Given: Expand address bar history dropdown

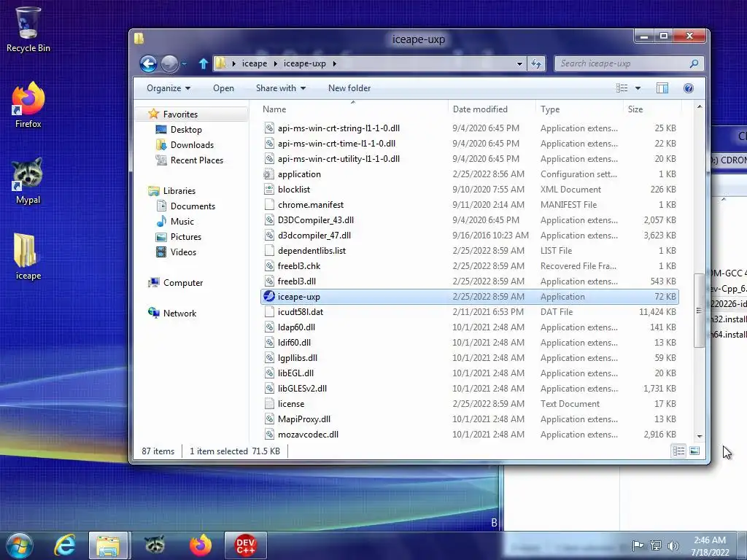Looking at the screenshot, I should 519,64.
